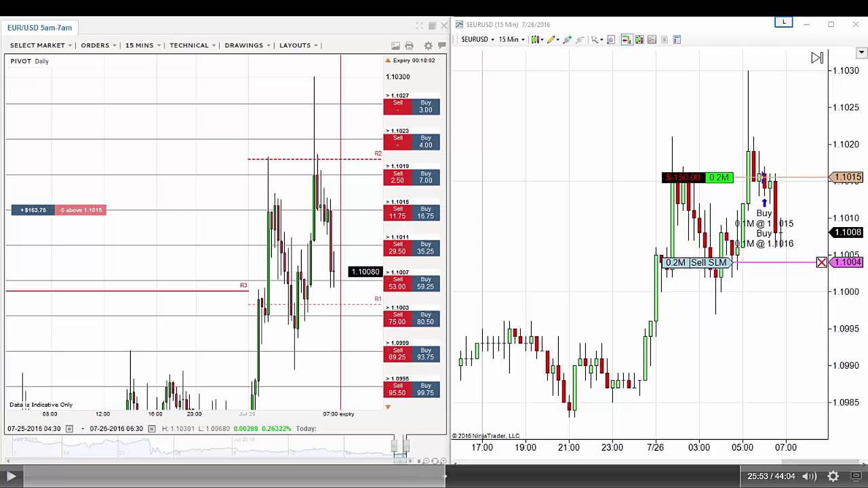Open the ORDERS dropdown menu
868x488 pixels.
click(x=98, y=45)
